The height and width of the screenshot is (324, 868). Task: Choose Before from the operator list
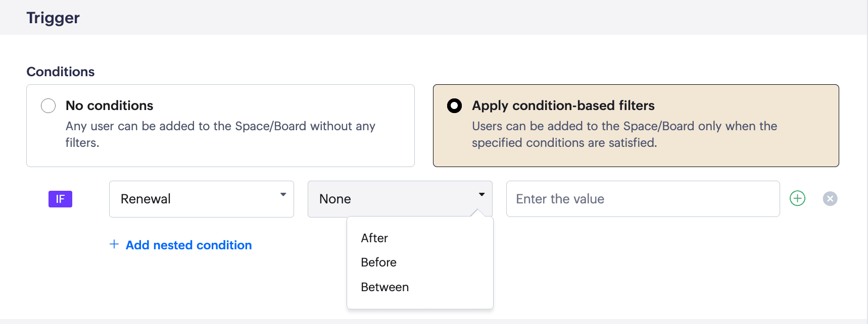coord(378,262)
